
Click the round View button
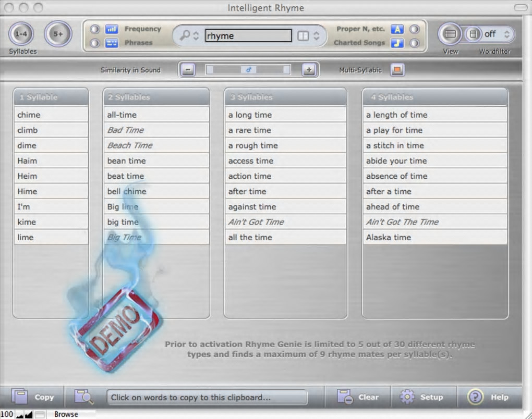(x=450, y=34)
